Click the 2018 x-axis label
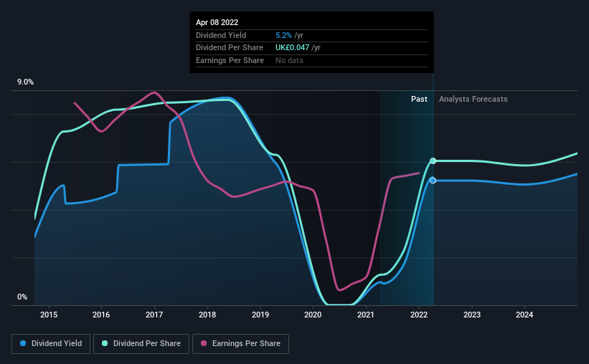 pyautogui.click(x=207, y=315)
